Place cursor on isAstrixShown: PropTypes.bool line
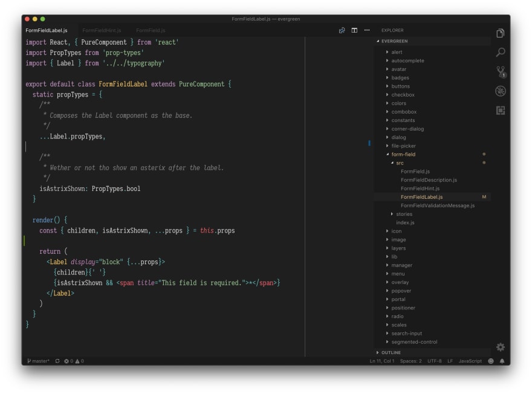 [x=90, y=189]
